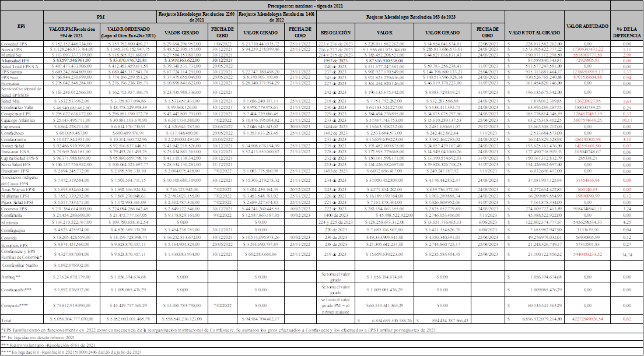Click the RESOLUCIÓN column header
The height and width of the screenshot is (356, 644).
tap(337, 33)
